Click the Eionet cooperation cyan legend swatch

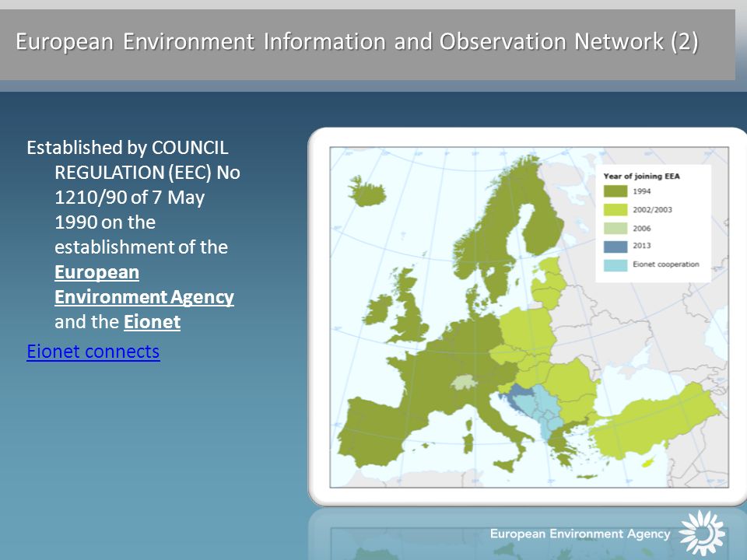click(x=615, y=264)
